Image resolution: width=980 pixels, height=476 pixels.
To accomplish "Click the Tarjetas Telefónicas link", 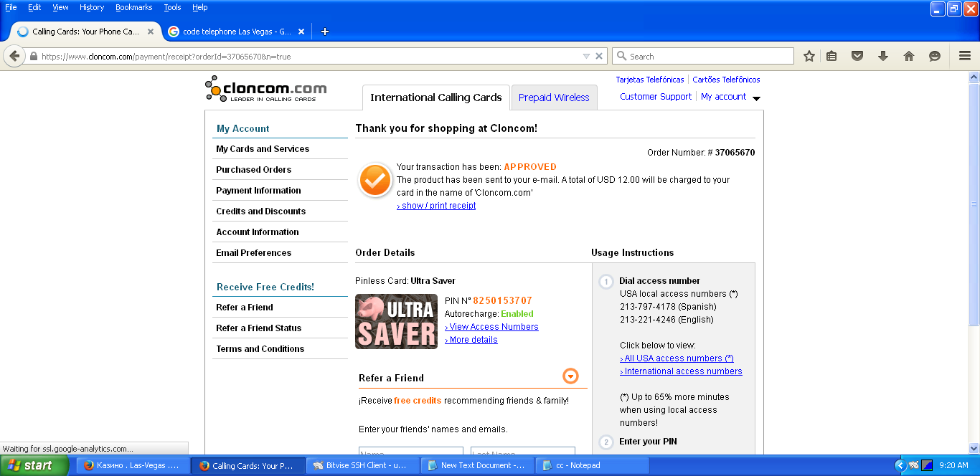I will pos(650,80).
